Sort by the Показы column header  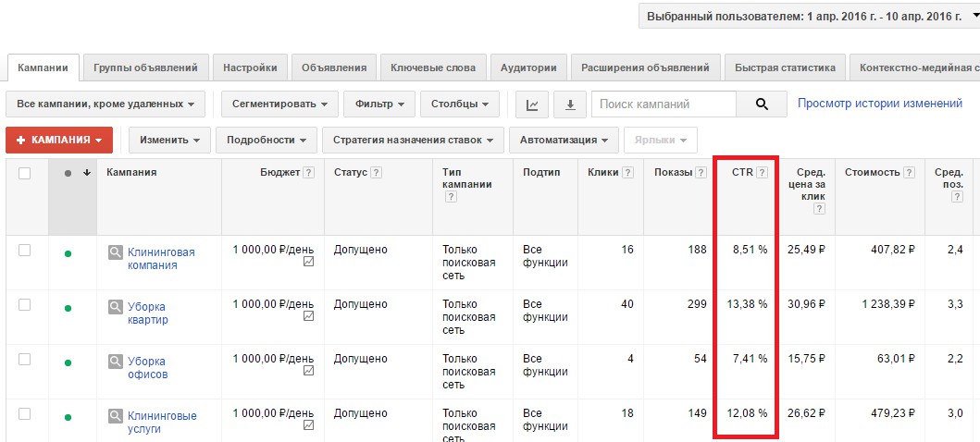pyautogui.click(x=673, y=172)
